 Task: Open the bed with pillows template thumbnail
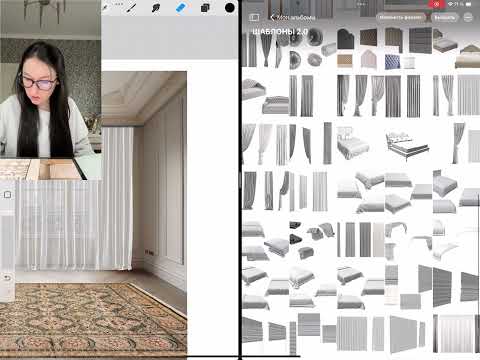(x=408, y=144)
